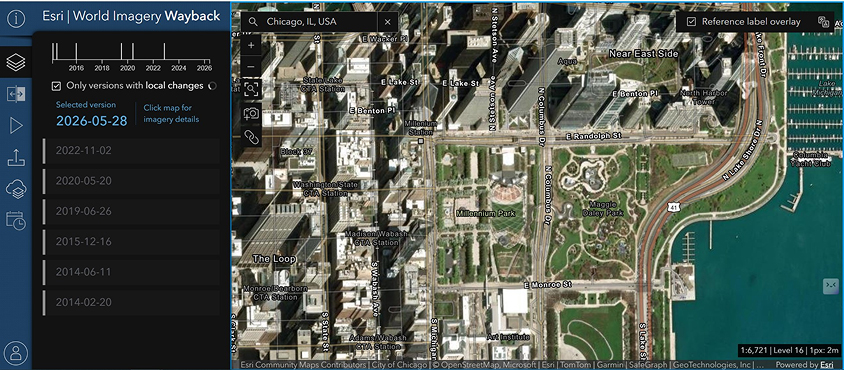
Task: Select the 2019-06-26 imagery version
Action: click(132, 211)
